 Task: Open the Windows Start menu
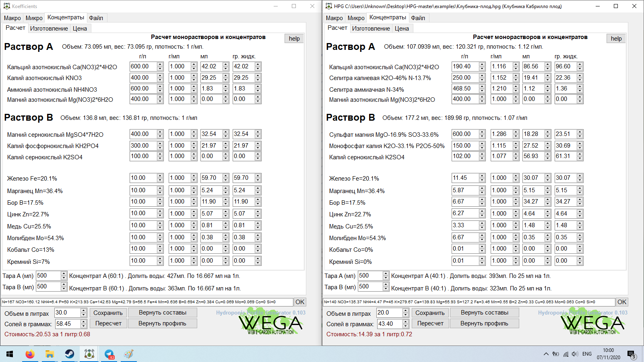(10, 354)
